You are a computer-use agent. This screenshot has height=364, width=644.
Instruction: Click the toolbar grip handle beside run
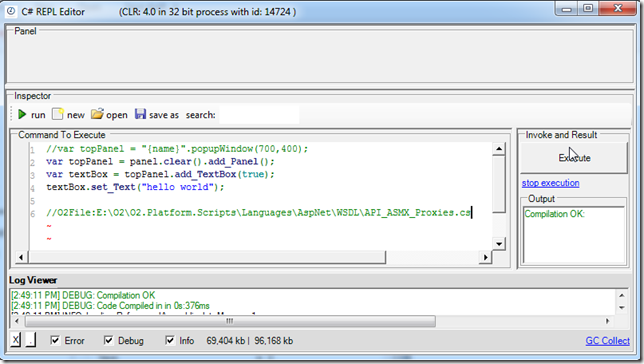[12, 115]
